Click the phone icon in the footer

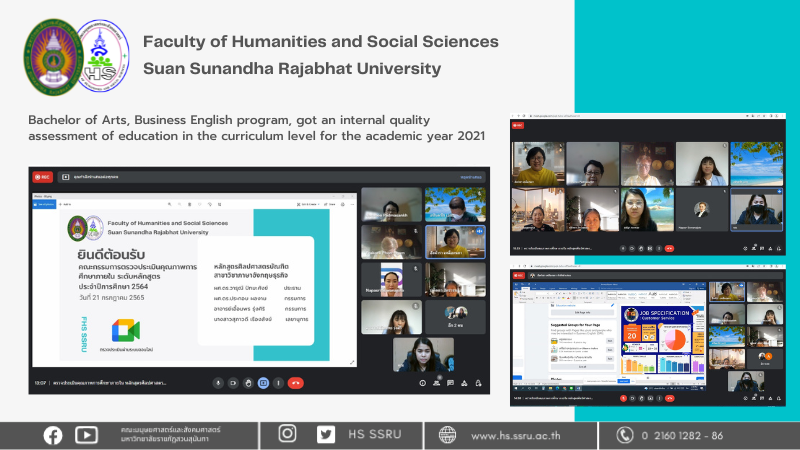(625, 434)
